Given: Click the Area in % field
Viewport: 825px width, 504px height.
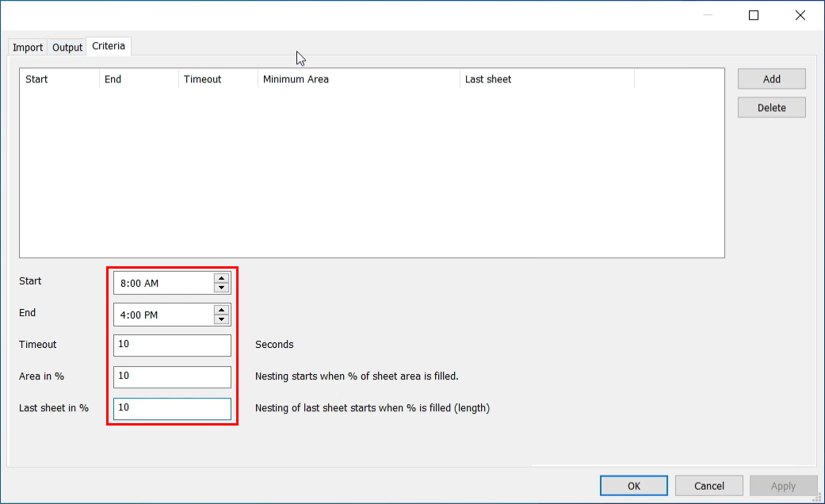Looking at the screenshot, I should coord(172,376).
